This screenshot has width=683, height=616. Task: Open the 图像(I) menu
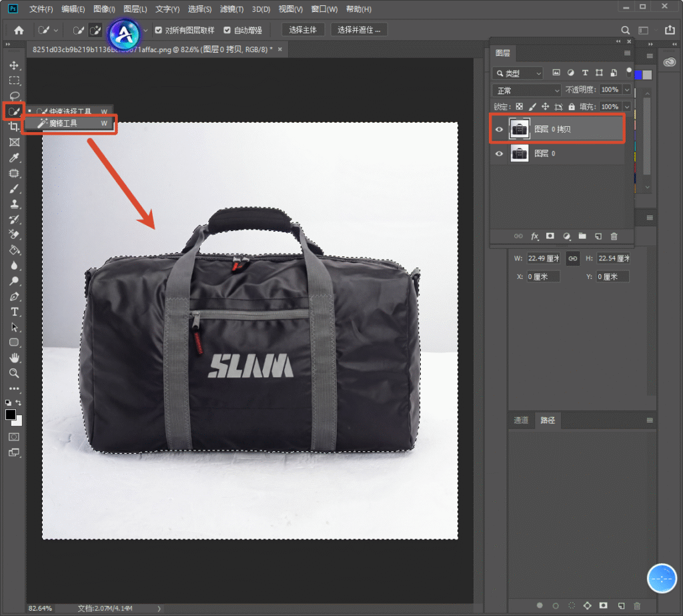[104, 9]
